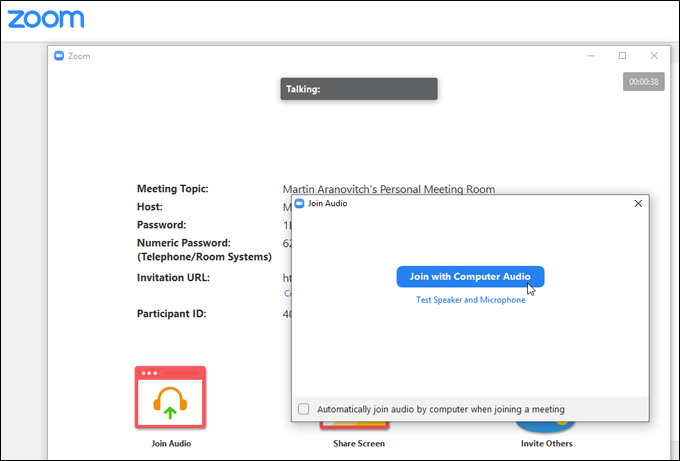This screenshot has height=461, width=680.
Task: Click the Join Audio label under headphones icon
Action: click(171, 443)
